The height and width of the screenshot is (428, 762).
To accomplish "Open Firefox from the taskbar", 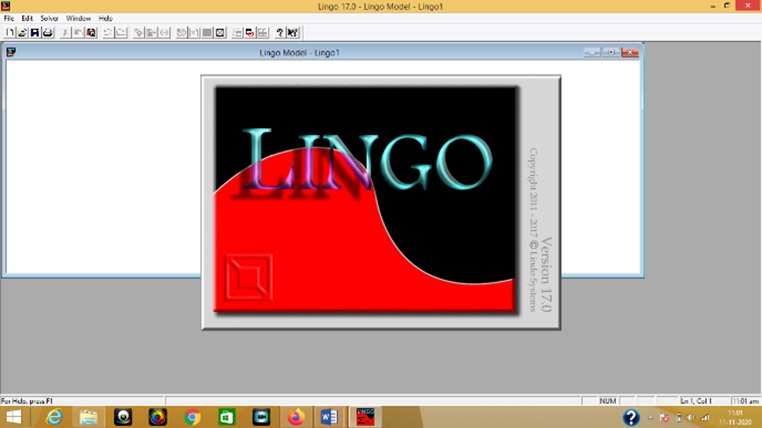I will coord(295,417).
